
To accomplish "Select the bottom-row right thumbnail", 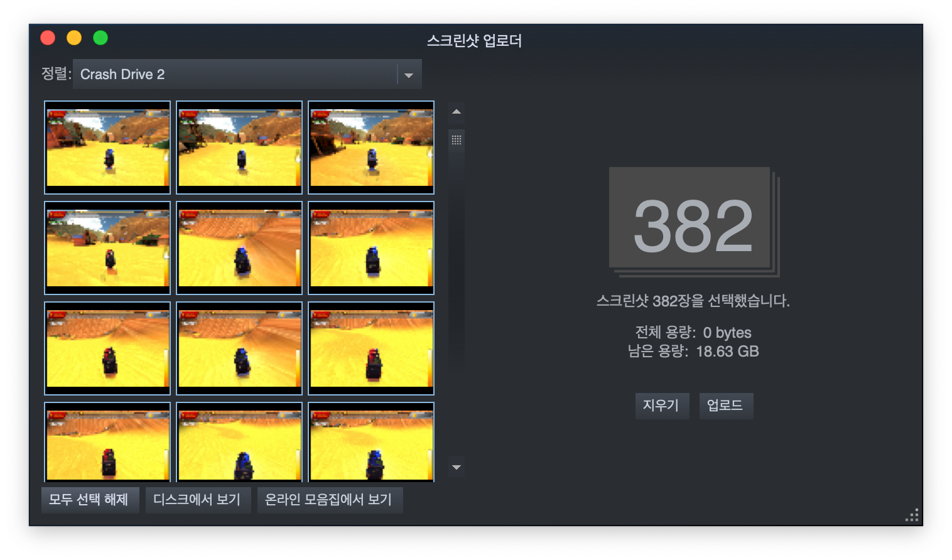I will (371, 442).
